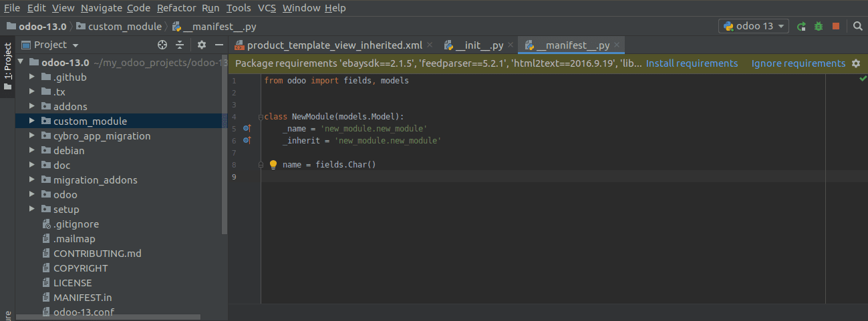Image resolution: width=868 pixels, height=321 pixels.
Task: Collapse all in Project panel
Action: [180, 45]
